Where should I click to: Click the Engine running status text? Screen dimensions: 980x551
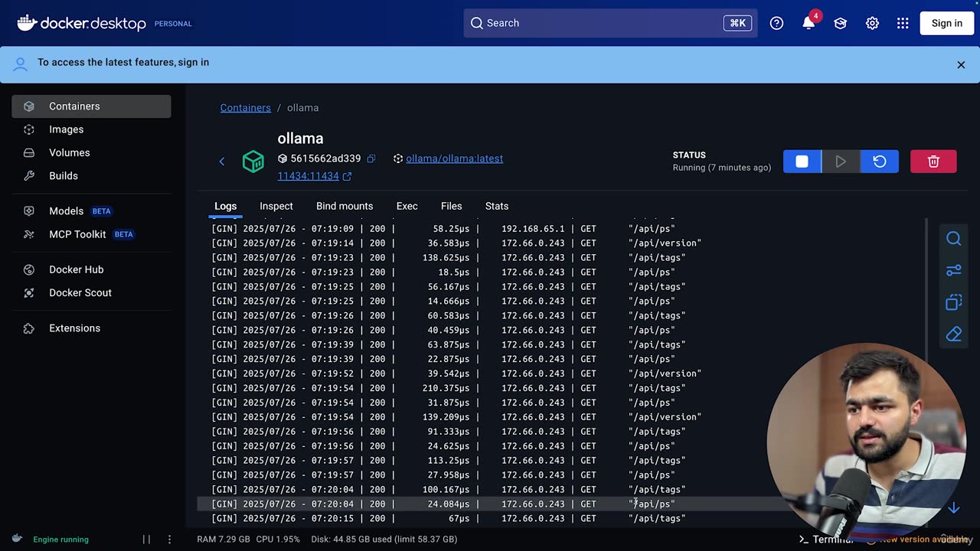60,540
